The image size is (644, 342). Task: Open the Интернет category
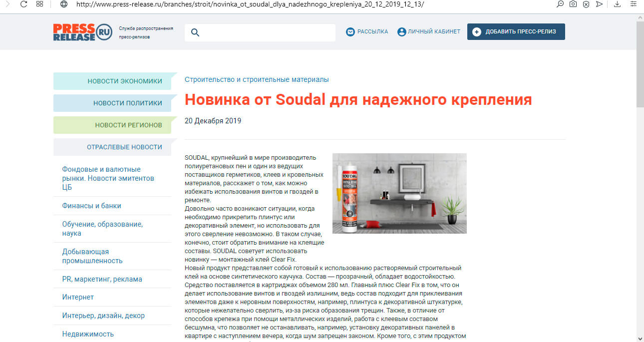pos(78,297)
